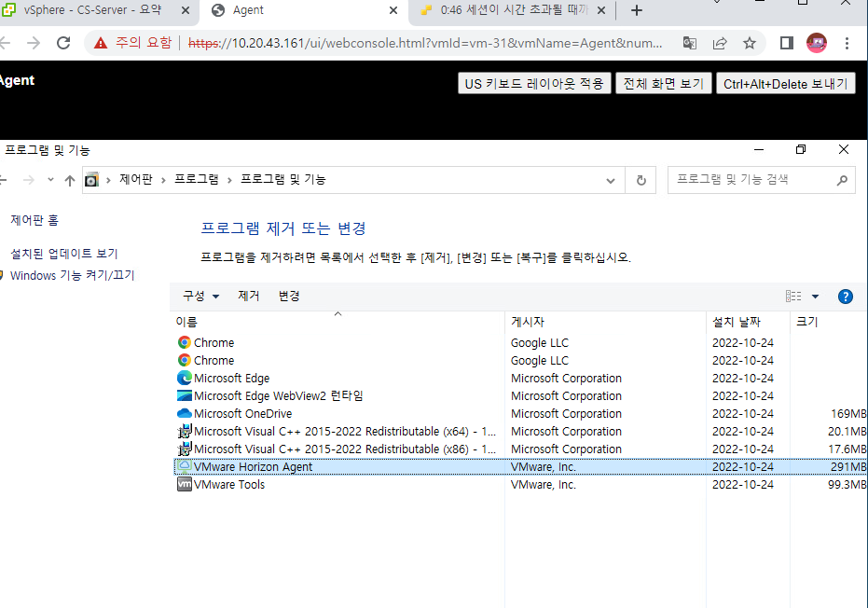This screenshot has width=868, height=608.
Task: Open the Chrome three-dot menu
Action: pos(847,43)
